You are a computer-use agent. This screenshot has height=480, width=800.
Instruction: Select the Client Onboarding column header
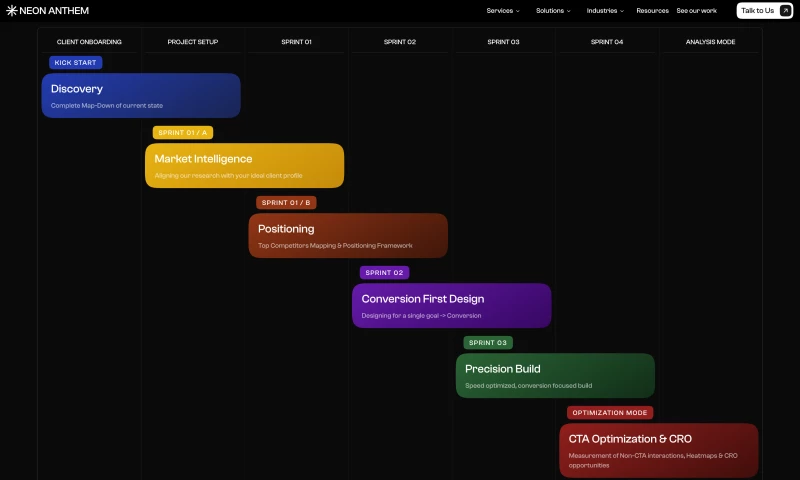click(89, 42)
